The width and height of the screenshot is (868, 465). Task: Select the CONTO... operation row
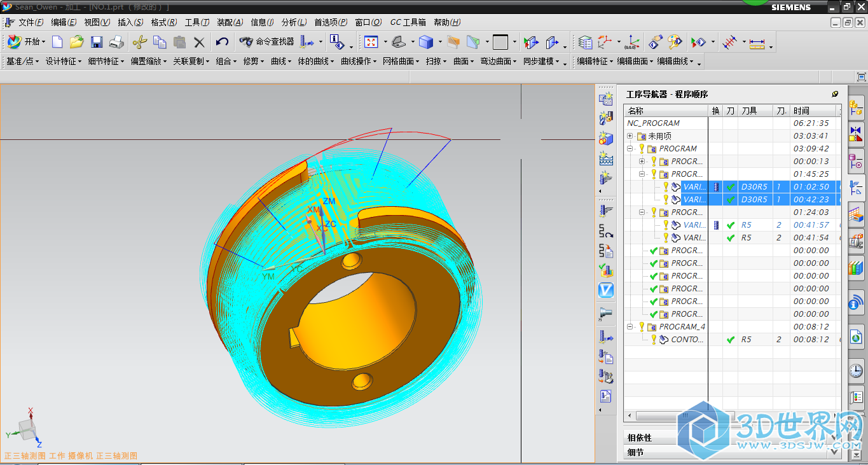[732, 340]
